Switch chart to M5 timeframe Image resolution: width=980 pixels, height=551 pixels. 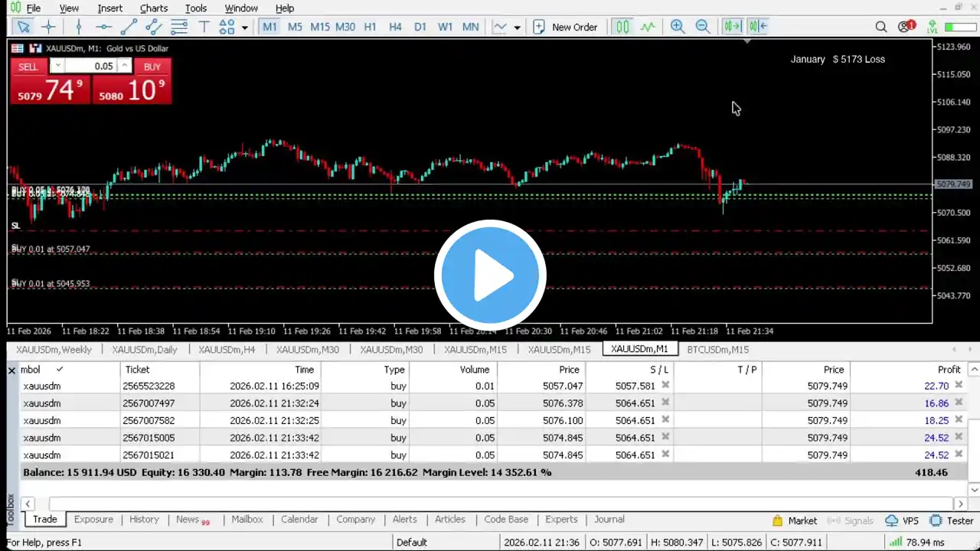point(295,27)
